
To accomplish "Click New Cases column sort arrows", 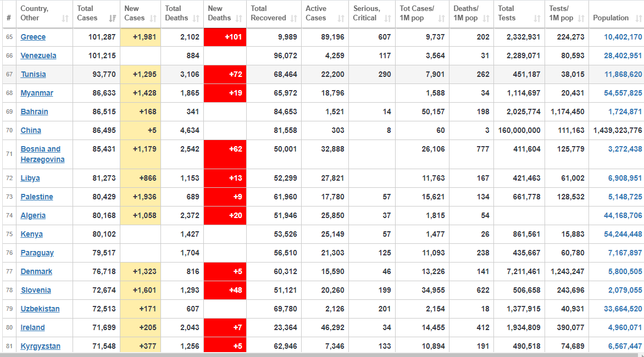I will pos(153,19).
